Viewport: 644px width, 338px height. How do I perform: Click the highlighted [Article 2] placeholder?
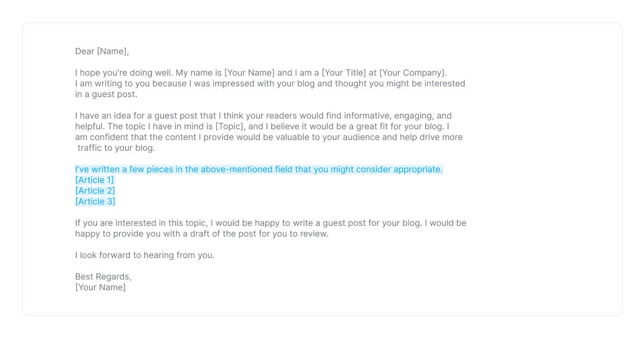pyautogui.click(x=95, y=191)
